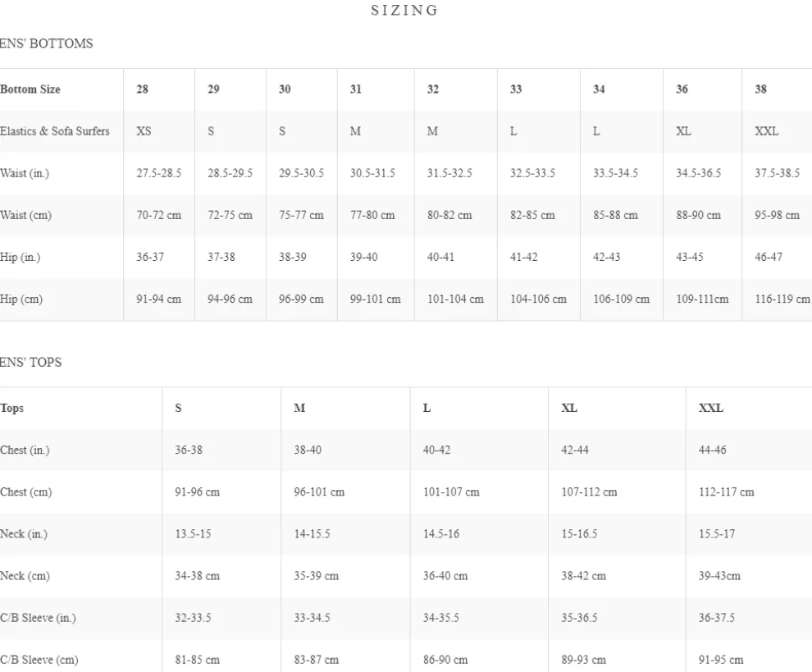Viewport: 812px width, 672px height.
Task: Click the Tops table header label
Action: point(12,409)
